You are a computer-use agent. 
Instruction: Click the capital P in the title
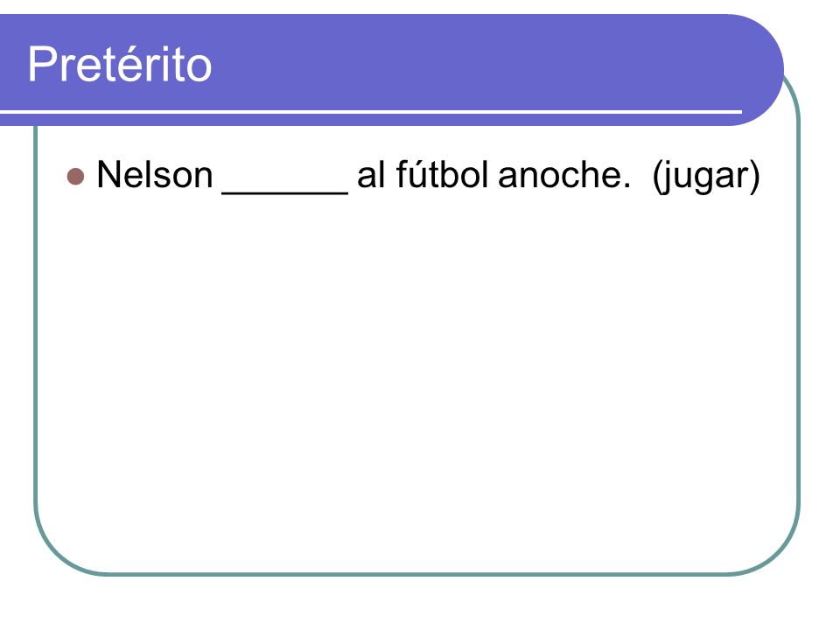pos(42,64)
